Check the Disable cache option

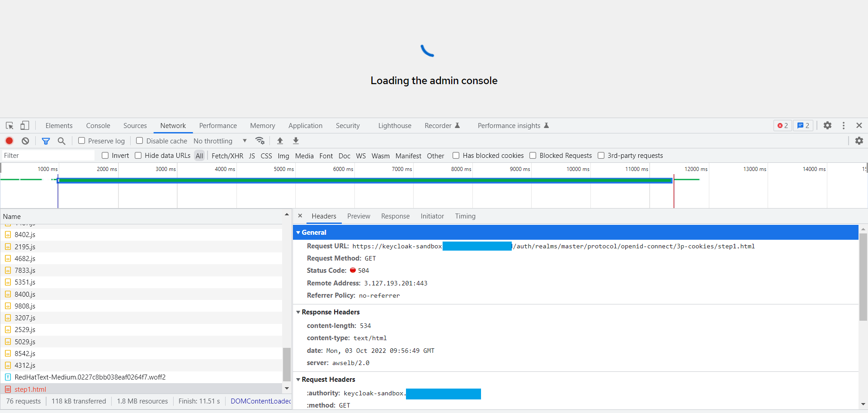(x=139, y=141)
